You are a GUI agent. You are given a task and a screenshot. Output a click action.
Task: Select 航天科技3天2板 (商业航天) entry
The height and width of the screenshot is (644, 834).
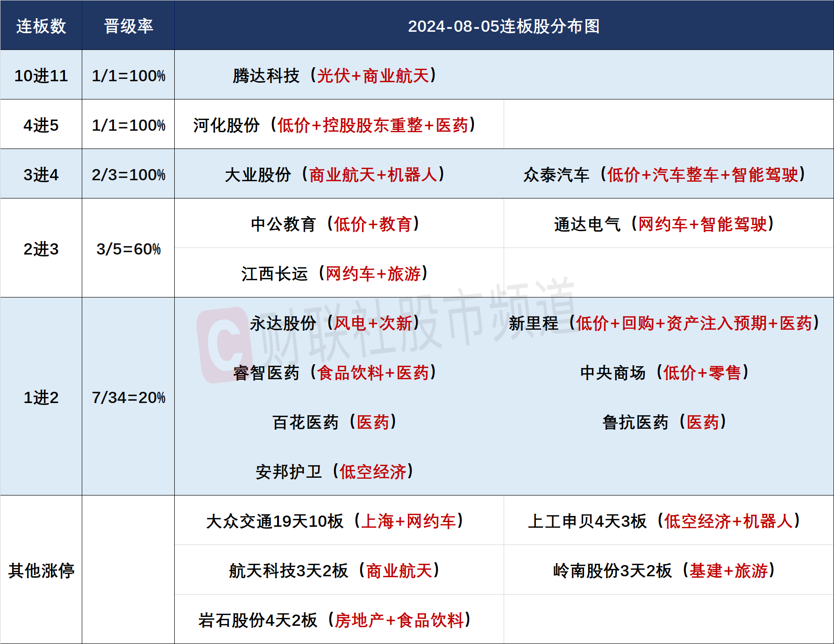click(x=335, y=571)
